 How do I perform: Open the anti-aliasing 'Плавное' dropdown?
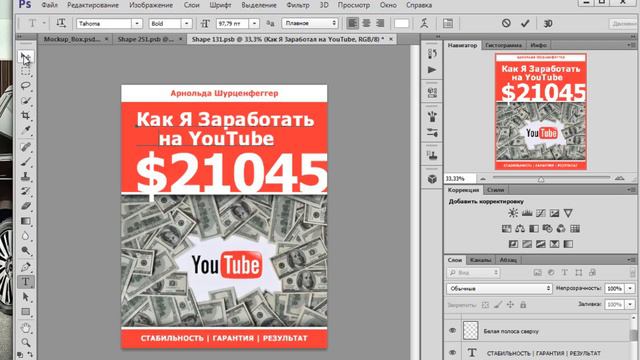[x=310, y=23]
